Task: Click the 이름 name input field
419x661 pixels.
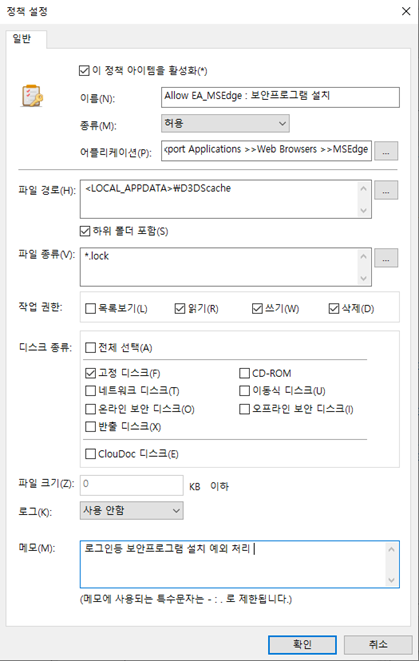Action: (x=280, y=97)
